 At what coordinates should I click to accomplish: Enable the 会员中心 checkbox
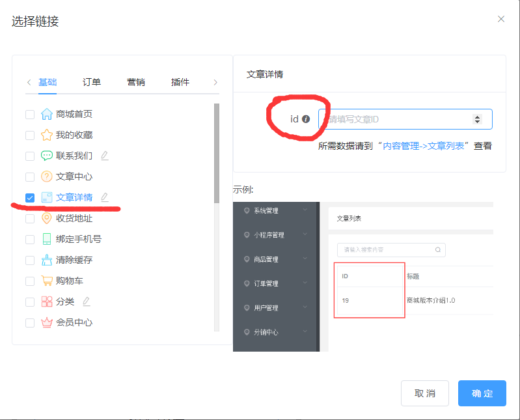pyautogui.click(x=30, y=322)
